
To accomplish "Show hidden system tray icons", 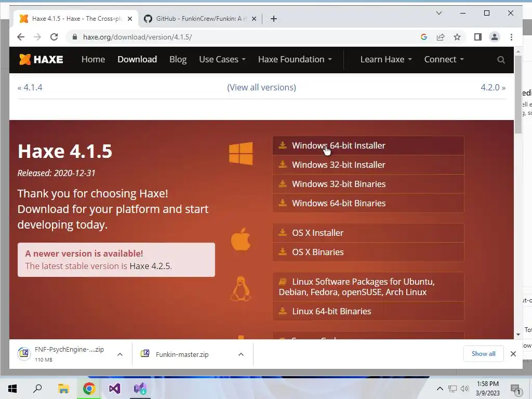I will [x=440, y=389].
